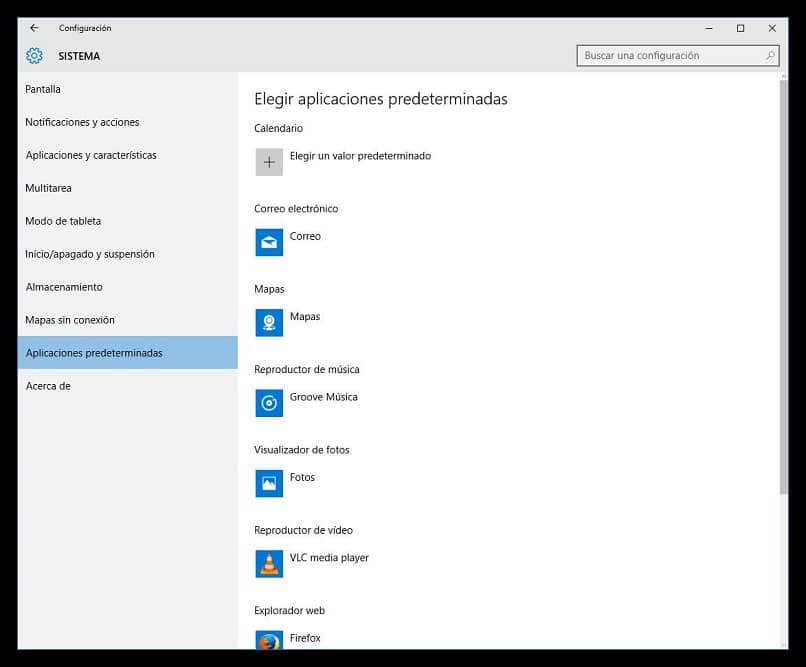
Task: Select Inicio/apagado y suspensión
Action: [127, 254]
